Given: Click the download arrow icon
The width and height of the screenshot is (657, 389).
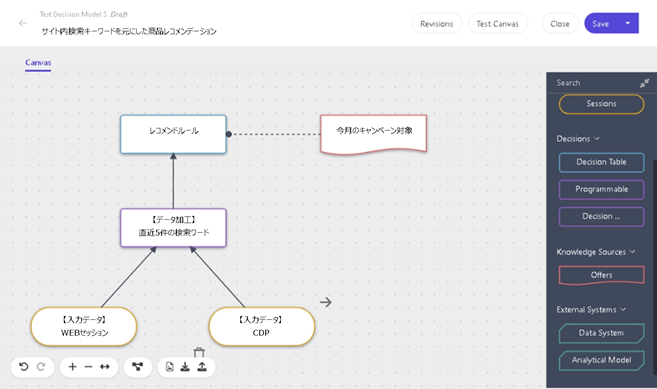Looking at the screenshot, I should (185, 367).
